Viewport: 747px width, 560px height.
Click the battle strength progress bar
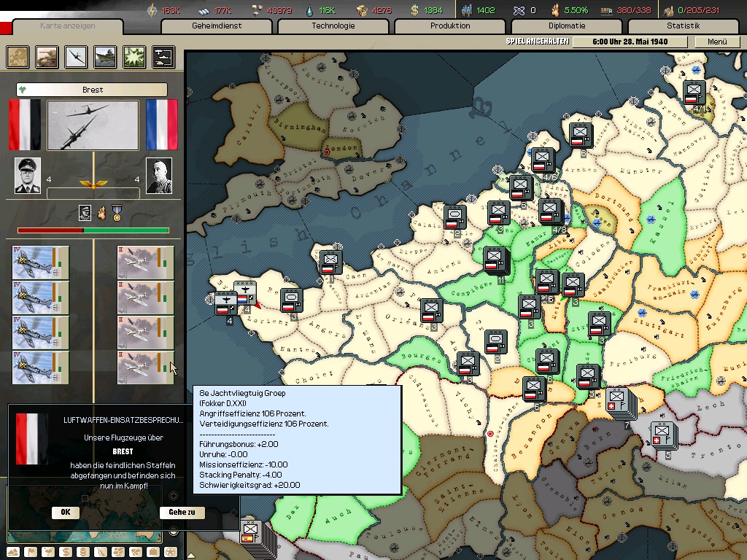[x=93, y=230]
